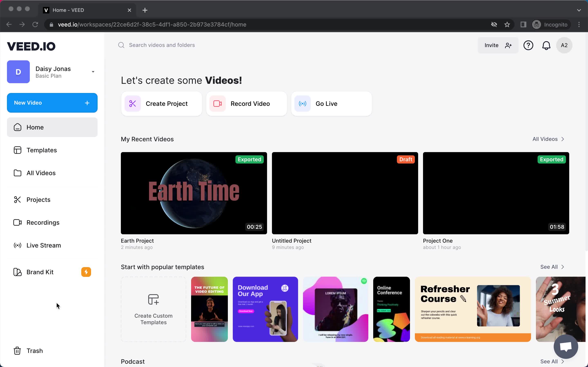Open the Projects section

point(39,200)
